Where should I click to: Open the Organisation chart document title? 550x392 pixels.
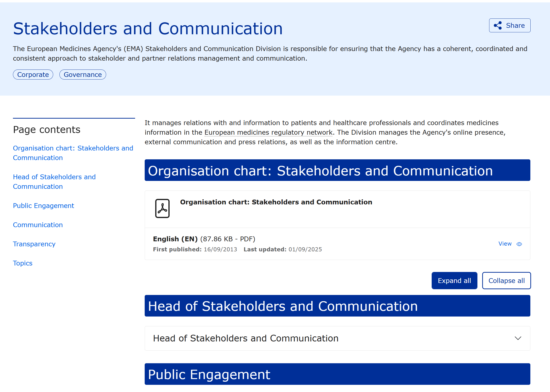tap(276, 202)
